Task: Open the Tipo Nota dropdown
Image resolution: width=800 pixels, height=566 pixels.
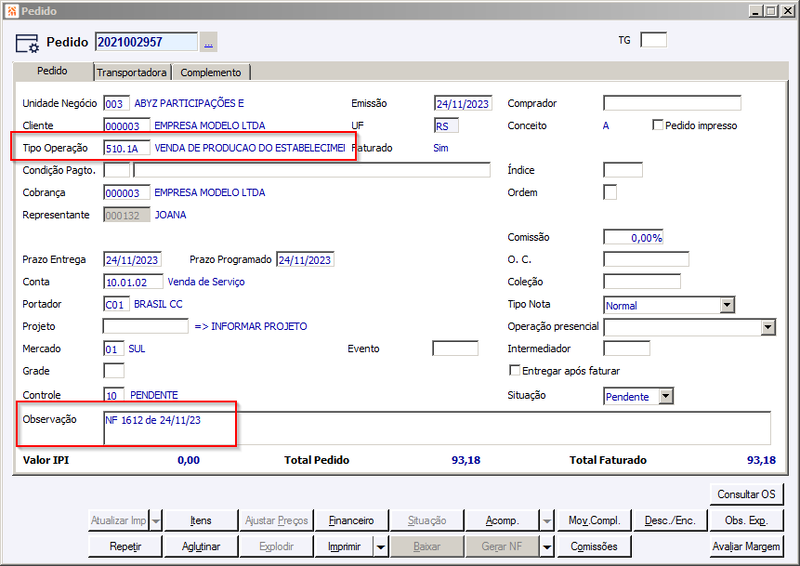Action: click(x=727, y=305)
